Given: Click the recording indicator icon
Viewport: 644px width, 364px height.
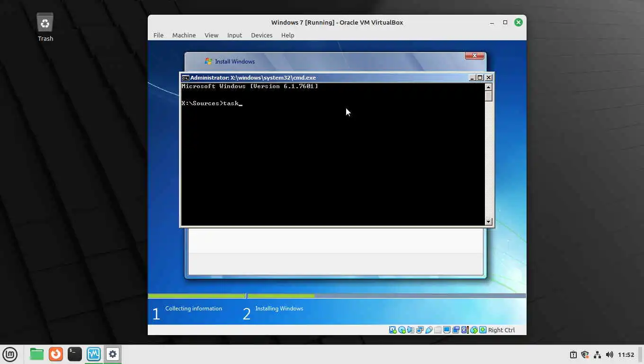Looking at the screenshot, I should 456,330.
